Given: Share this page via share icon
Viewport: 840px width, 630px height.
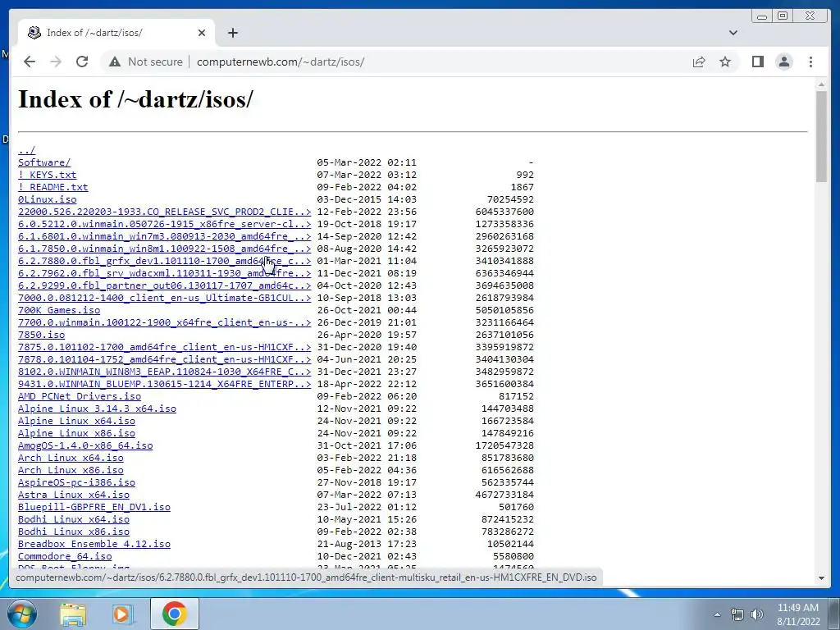Looking at the screenshot, I should click(x=699, y=62).
